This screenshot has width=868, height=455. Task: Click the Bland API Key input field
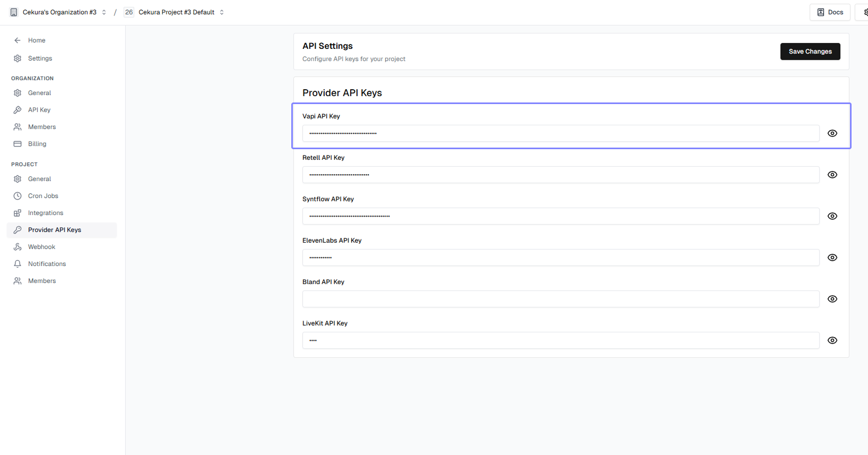(x=560, y=299)
